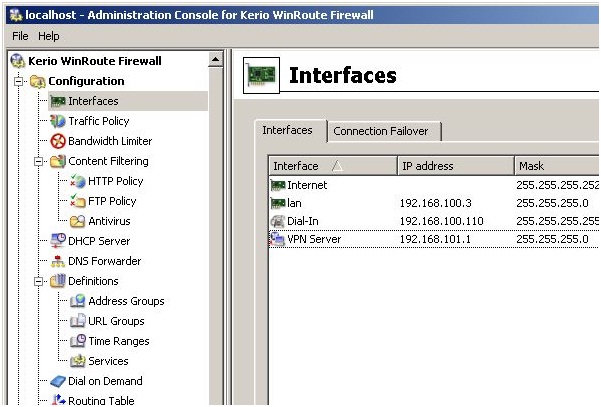Image resolution: width=601 pixels, height=407 pixels.
Task: Select Time Ranges tree item
Action: [119, 341]
